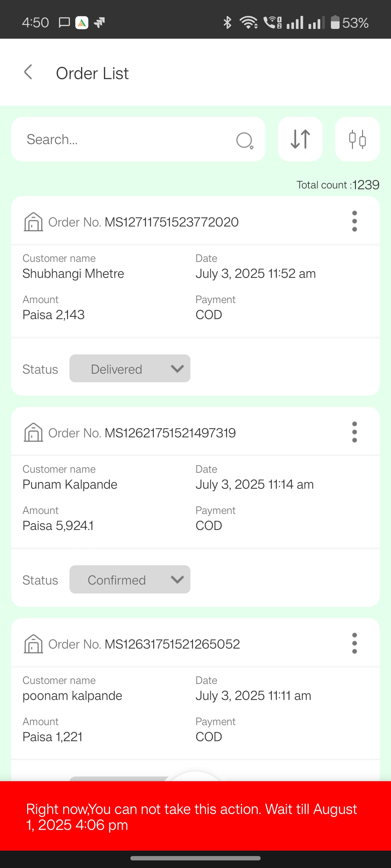Expand the Confirmed status dropdown
The height and width of the screenshot is (868, 391).
pos(130,579)
